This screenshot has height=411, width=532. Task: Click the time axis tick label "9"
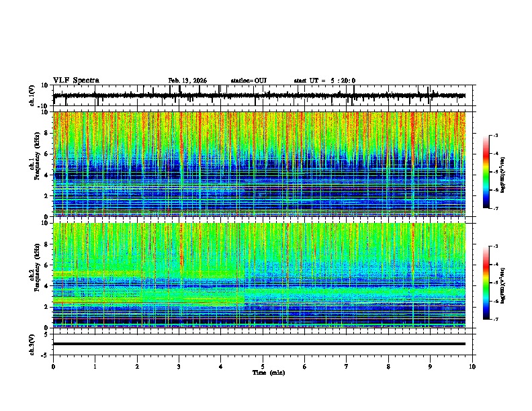pos(430,367)
